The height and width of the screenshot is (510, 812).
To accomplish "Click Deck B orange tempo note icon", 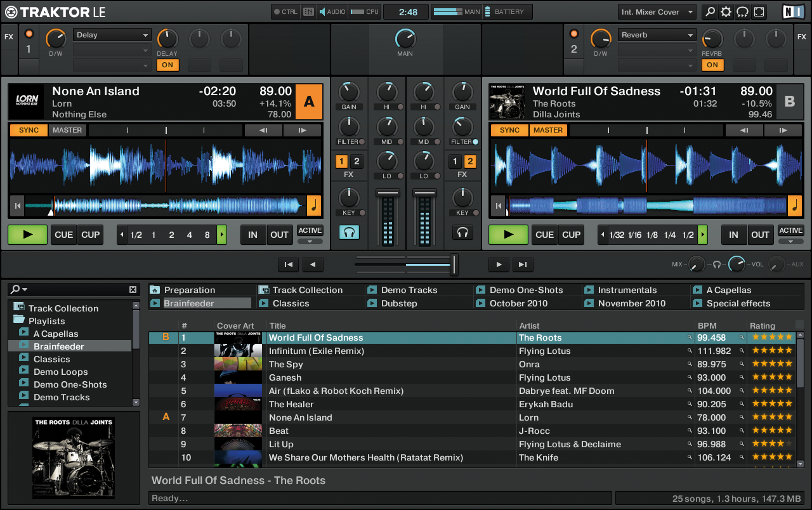I will [794, 206].
